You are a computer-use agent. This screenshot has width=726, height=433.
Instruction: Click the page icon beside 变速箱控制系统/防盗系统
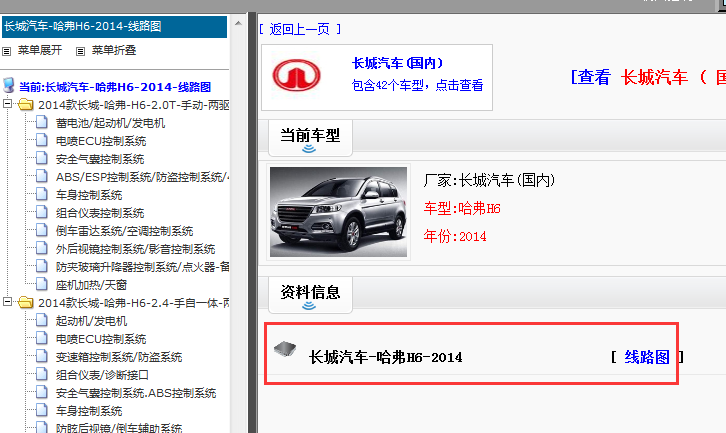click(x=42, y=357)
